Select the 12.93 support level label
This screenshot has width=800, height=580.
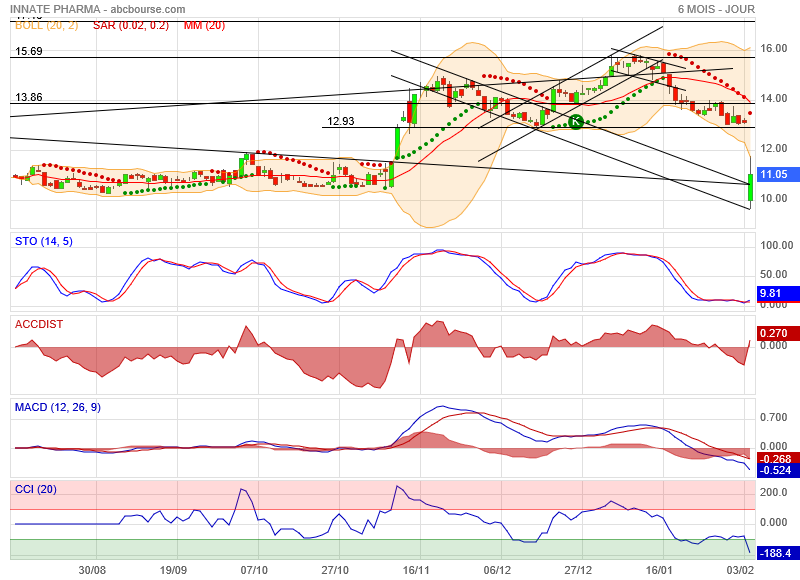pyautogui.click(x=340, y=121)
